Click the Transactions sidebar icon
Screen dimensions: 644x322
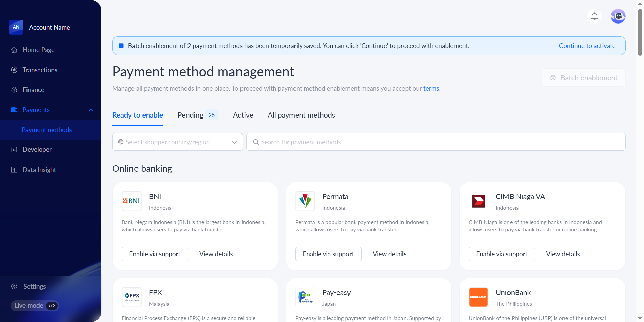14,70
